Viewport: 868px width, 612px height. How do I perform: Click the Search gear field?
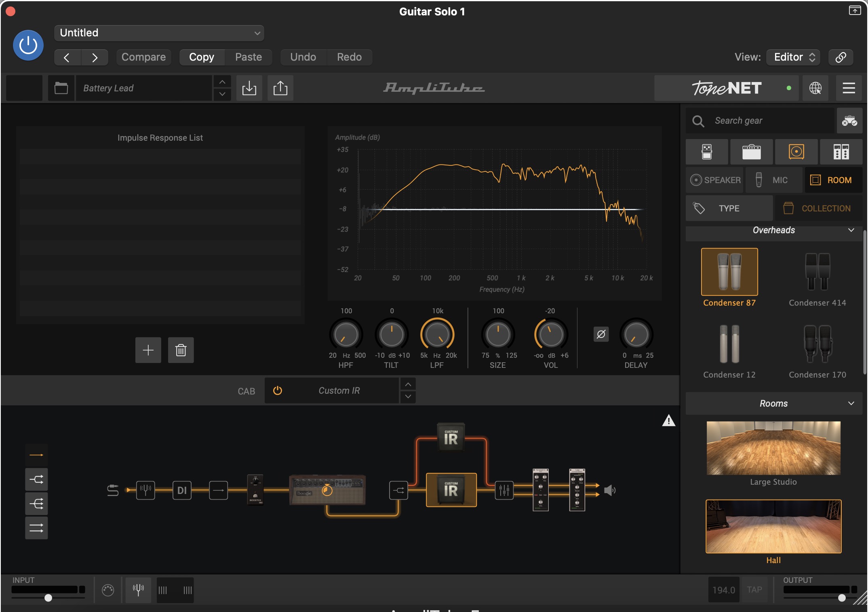click(760, 120)
